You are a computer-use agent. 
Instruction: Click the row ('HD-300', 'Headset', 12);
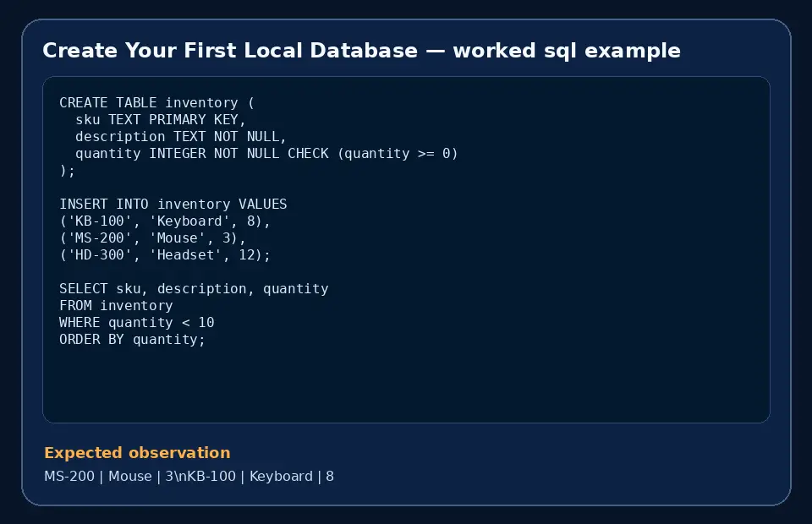tap(165, 254)
